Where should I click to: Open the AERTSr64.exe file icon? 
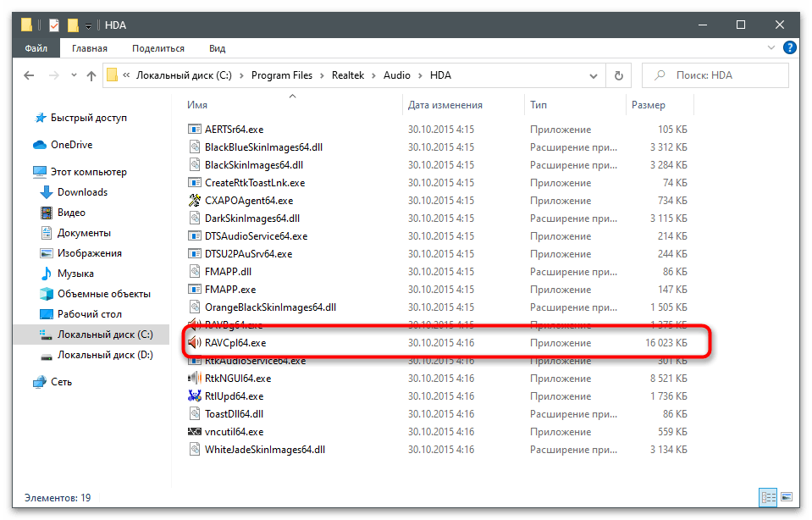pyautogui.click(x=194, y=129)
